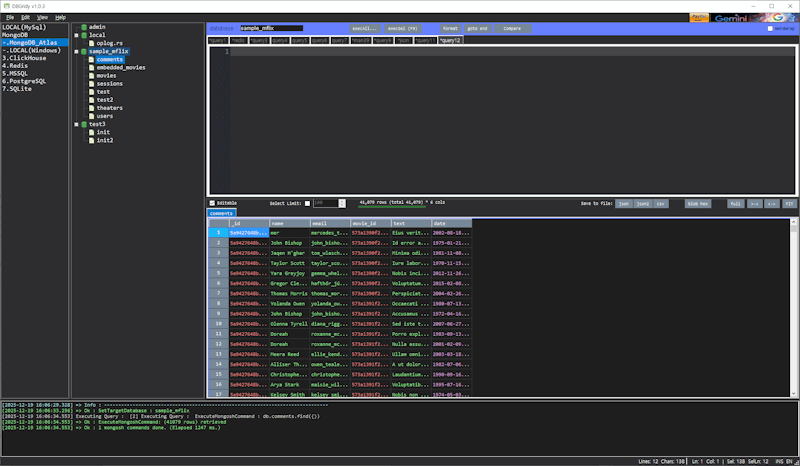Toggle the Editable checkbox
Viewport: 800px width, 466px height.
point(213,203)
